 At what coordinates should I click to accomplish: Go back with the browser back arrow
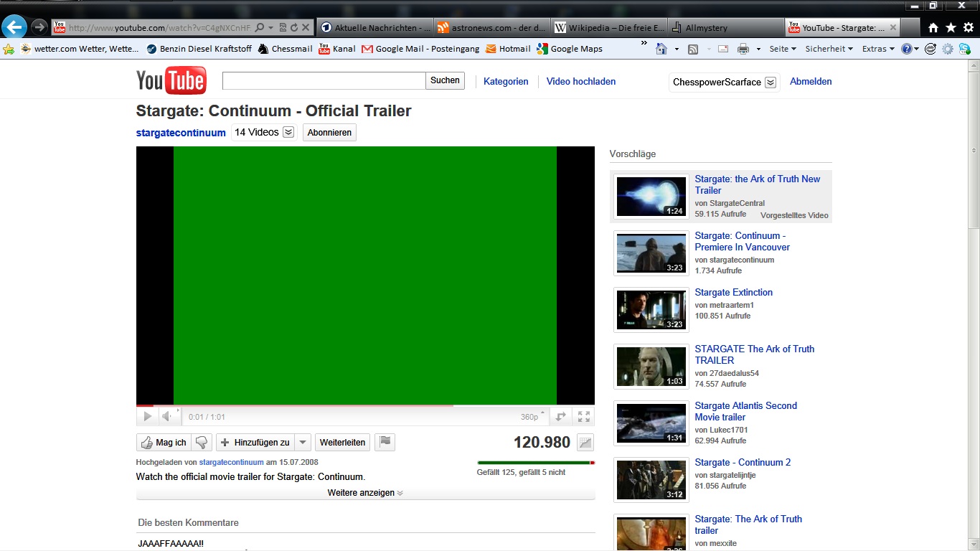pyautogui.click(x=14, y=27)
